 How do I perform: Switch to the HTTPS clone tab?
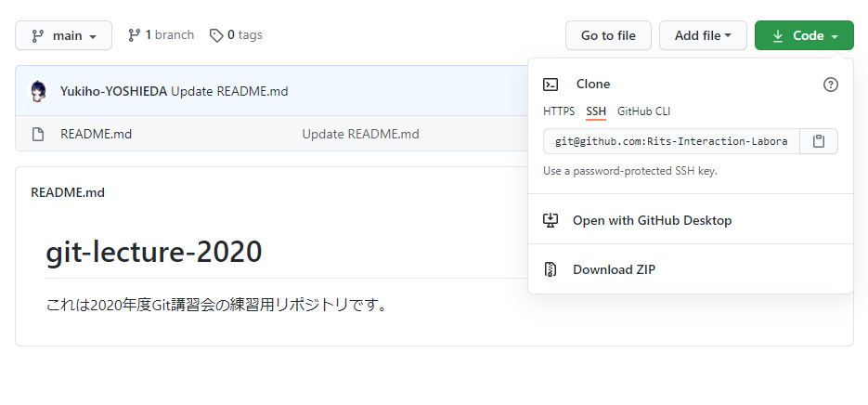coord(559,111)
